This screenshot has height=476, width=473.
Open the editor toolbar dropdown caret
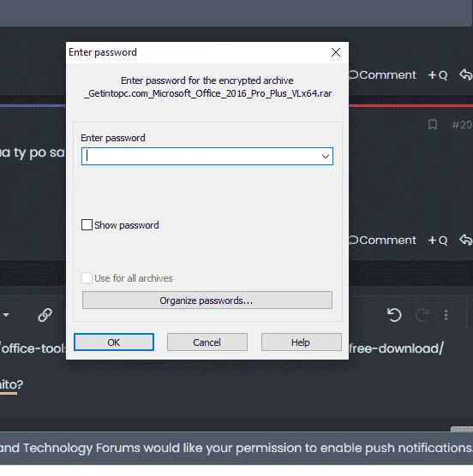tap(6, 315)
